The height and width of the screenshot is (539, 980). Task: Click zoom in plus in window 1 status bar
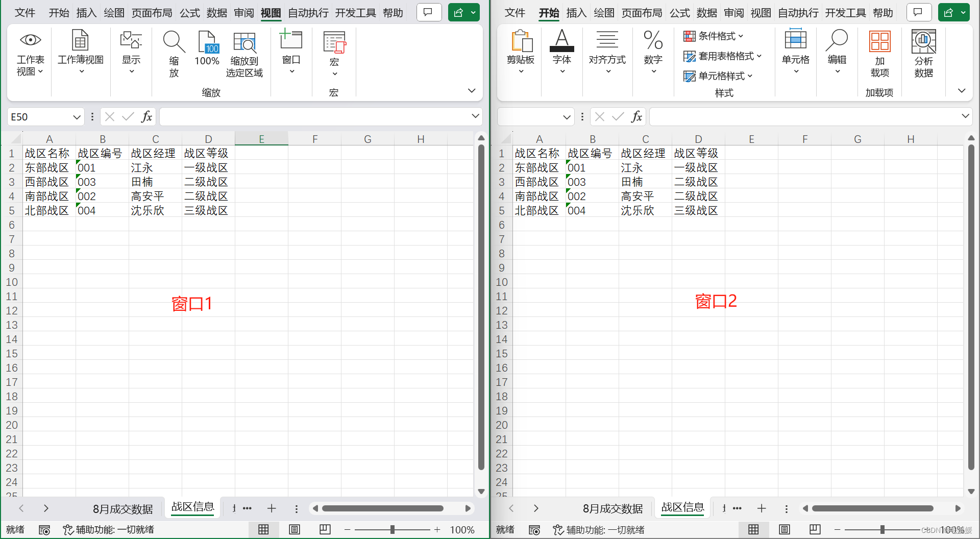tap(437, 530)
